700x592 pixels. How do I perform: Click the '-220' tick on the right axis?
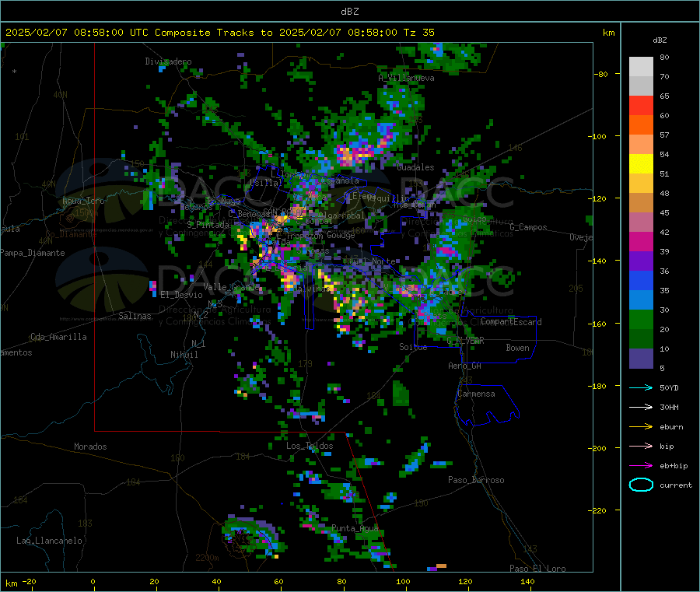click(x=598, y=511)
